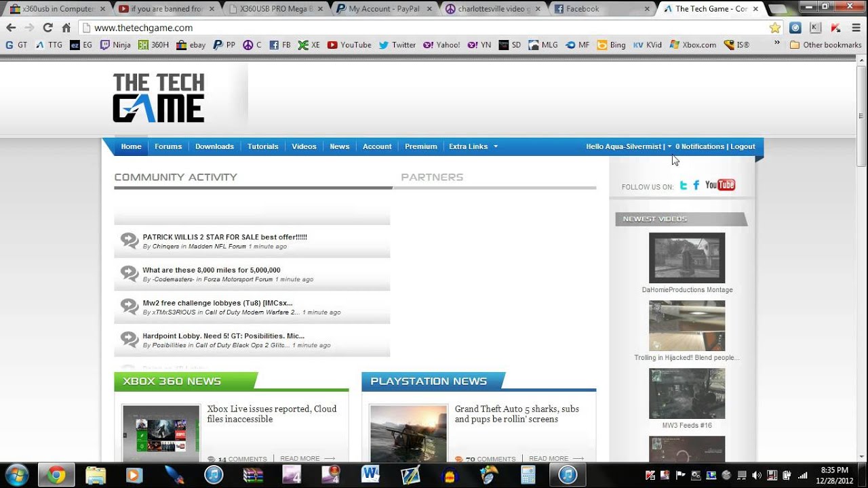Open the Xbox.com bookmark

[x=692, y=45]
